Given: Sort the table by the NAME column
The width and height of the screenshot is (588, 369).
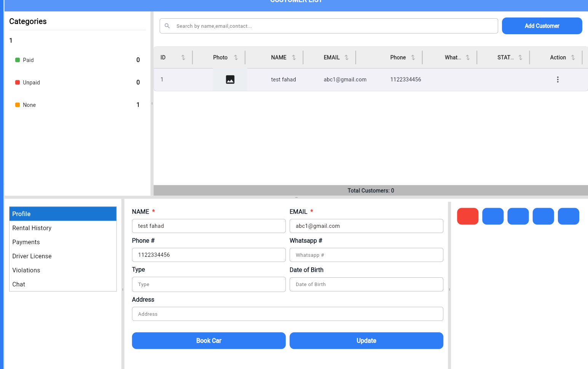Looking at the screenshot, I should click(294, 57).
